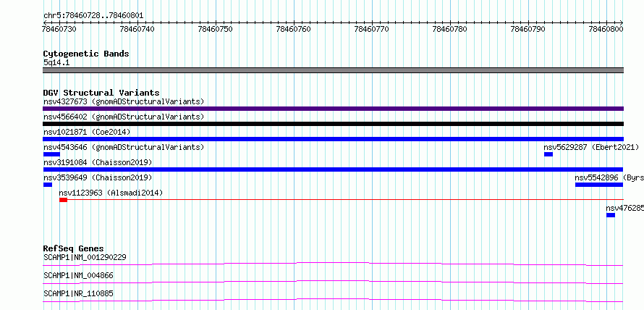This screenshot has width=644, height=310.
Task: Select the small blue block under nsv3539649
Action: coord(48,185)
